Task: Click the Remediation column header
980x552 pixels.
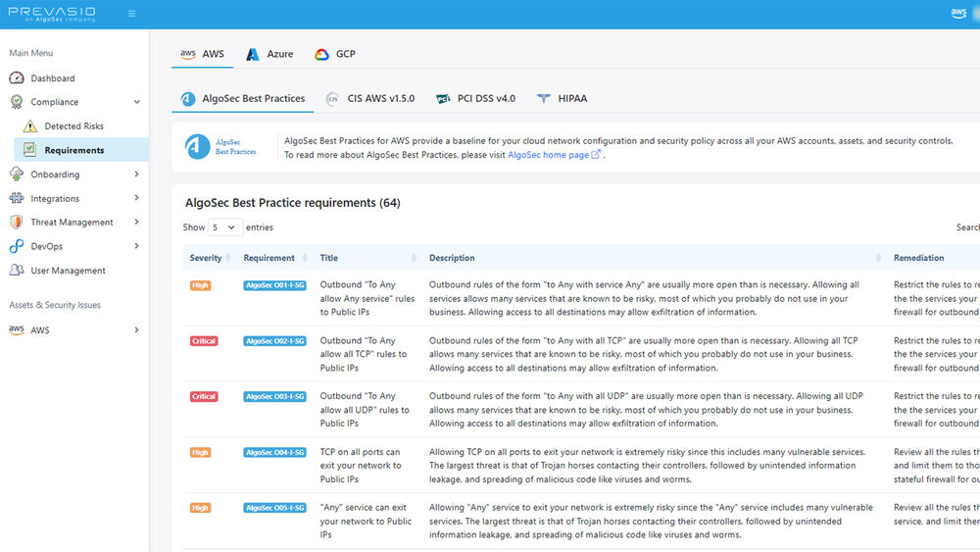Action: point(919,258)
